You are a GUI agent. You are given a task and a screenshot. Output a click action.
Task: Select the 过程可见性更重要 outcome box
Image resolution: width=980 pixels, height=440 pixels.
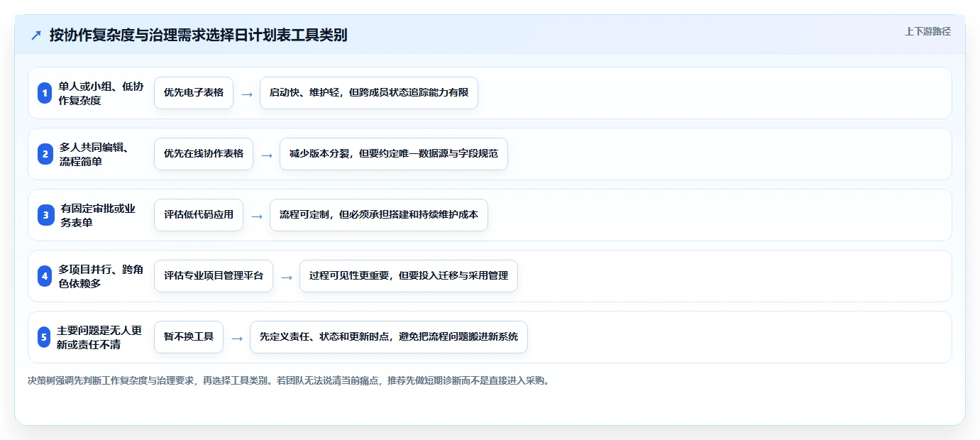[x=409, y=276]
